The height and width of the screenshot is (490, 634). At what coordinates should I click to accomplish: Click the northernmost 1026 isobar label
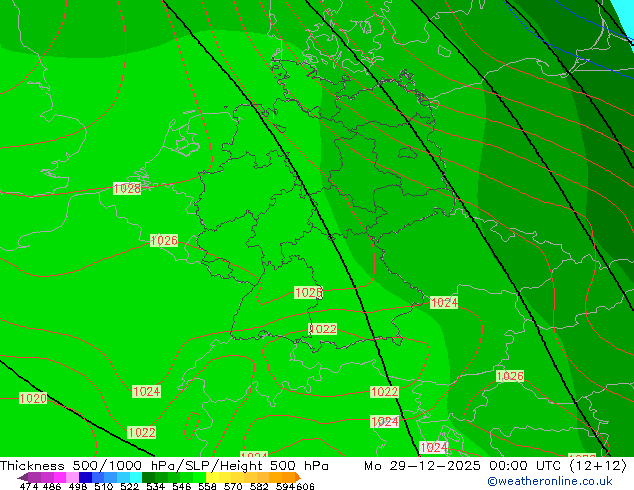click(x=164, y=241)
